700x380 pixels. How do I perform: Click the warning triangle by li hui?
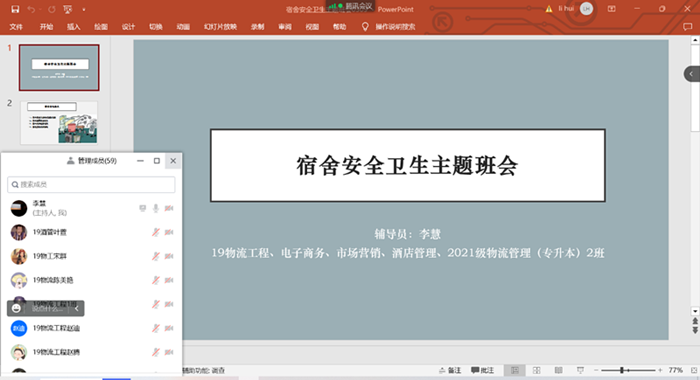pyautogui.click(x=549, y=9)
